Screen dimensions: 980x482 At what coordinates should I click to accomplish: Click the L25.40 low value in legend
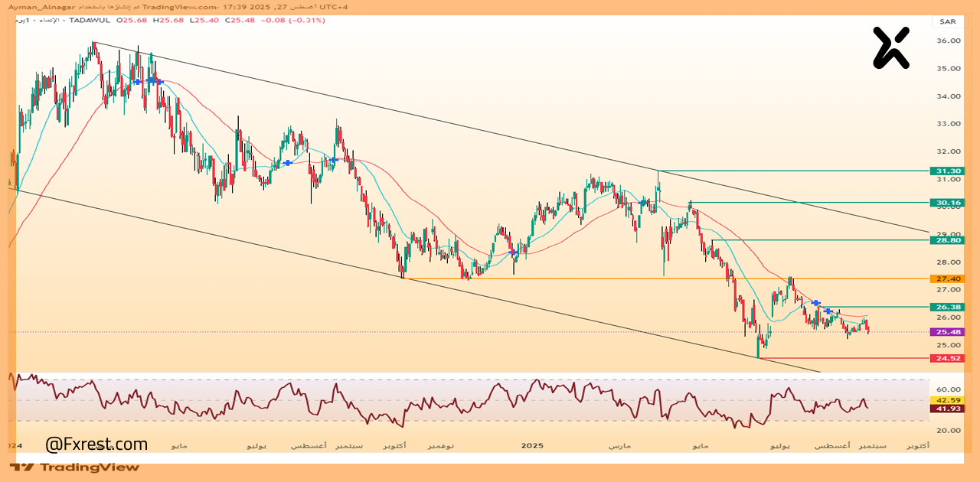[x=205, y=20]
